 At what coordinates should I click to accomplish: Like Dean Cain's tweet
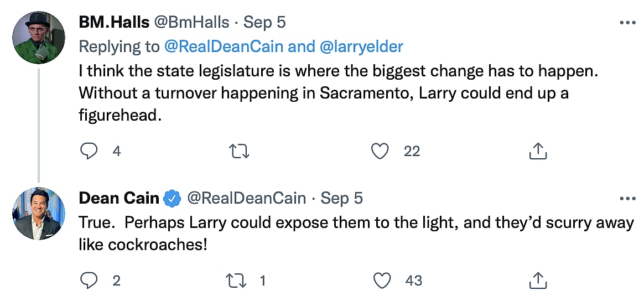pyautogui.click(x=382, y=281)
